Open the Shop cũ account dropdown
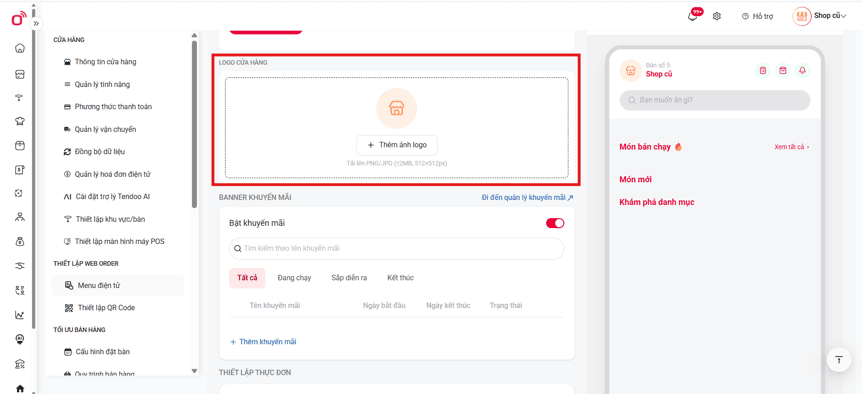This screenshot has width=862, height=394. [x=820, y=16]
